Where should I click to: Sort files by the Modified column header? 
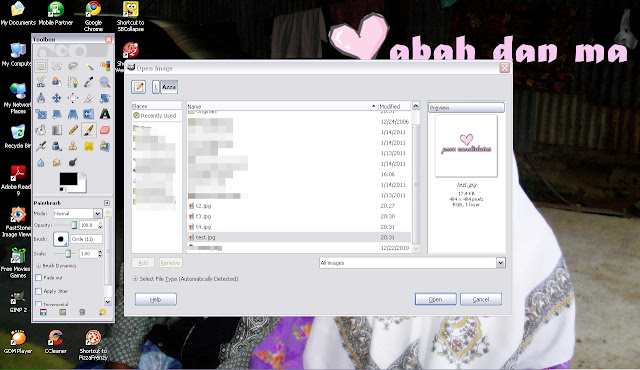(394, 106)
